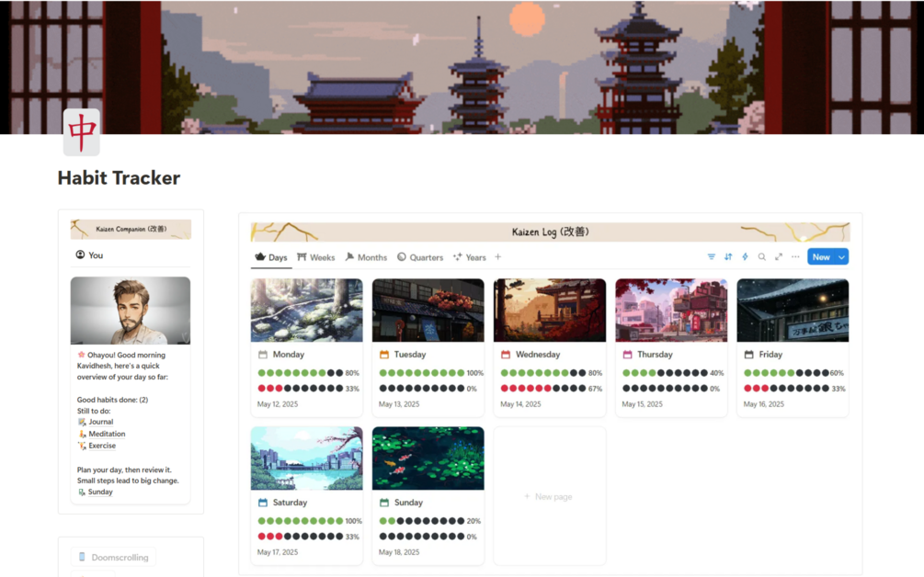Click the May 16, 2025 date text
This screenshot has height=577, width=924.
764,404
